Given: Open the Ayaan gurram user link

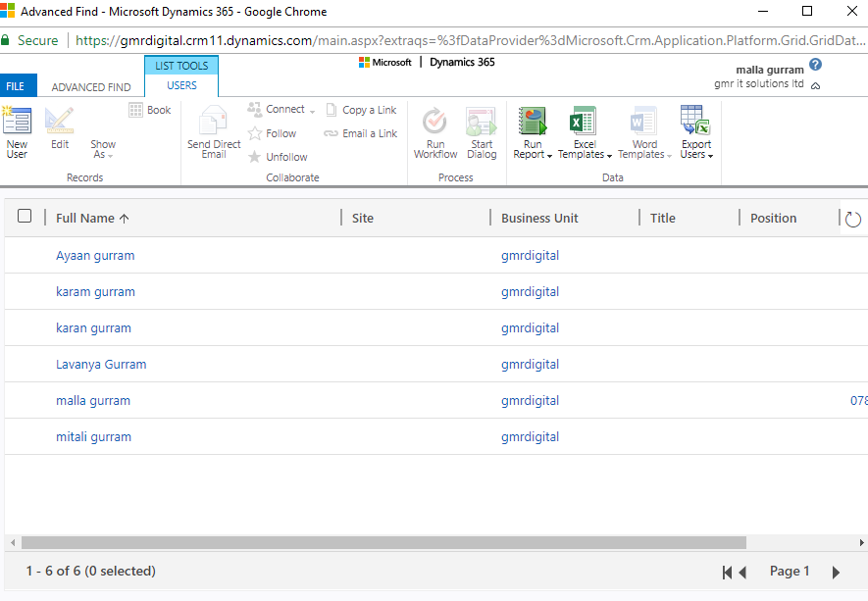Looking at the screenshot, I should click(x=95, y=256).
